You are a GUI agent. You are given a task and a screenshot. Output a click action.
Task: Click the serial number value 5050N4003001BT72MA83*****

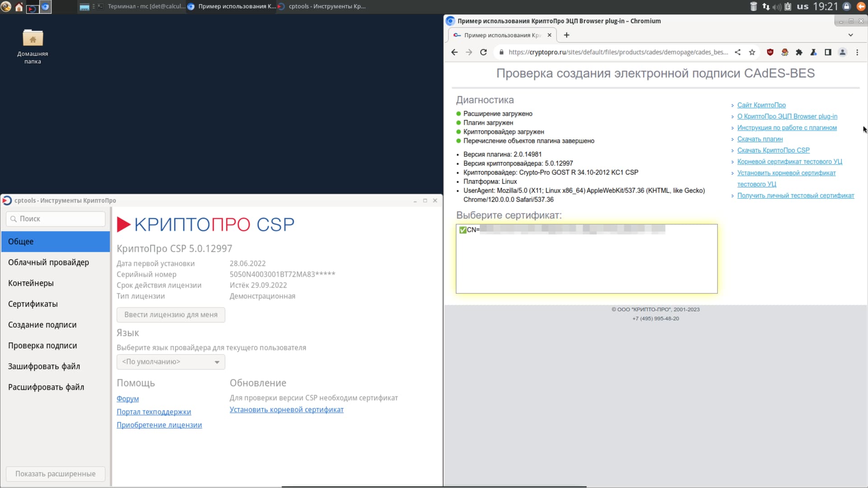coord(282,274)
